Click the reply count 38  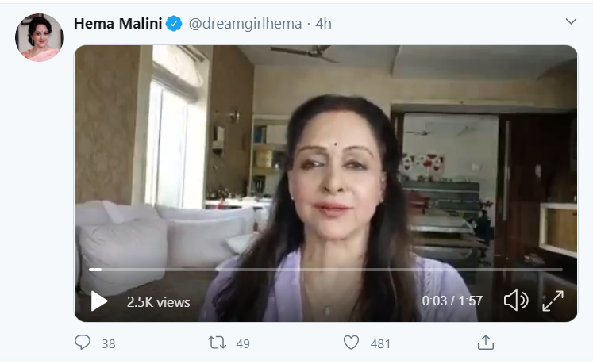(x=109, y=343)
